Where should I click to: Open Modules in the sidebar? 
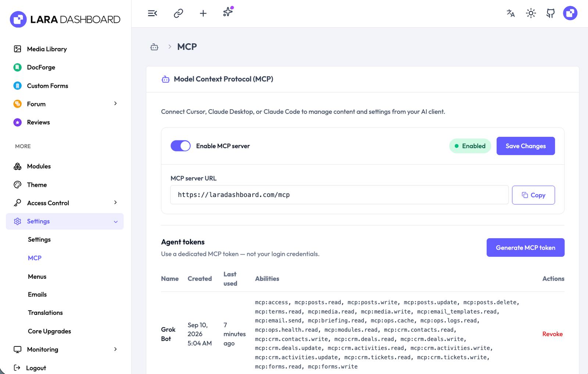tap(39, 166)
